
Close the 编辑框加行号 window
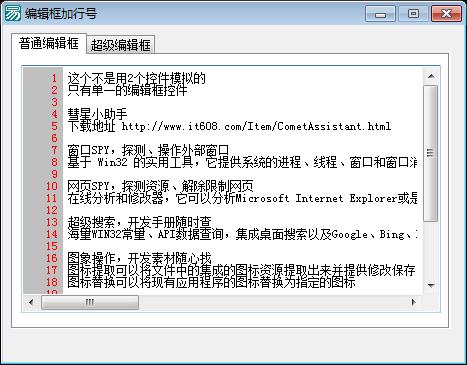tap(446, 14)
